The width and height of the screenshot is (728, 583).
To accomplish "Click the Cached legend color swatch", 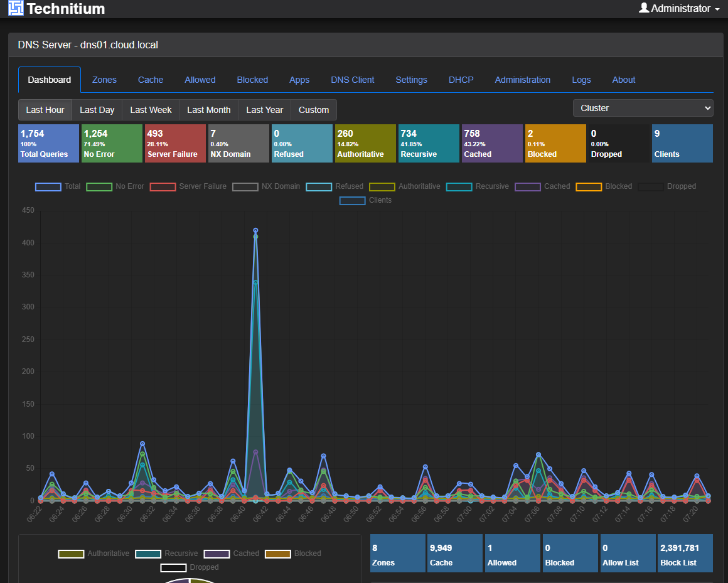I will [x=528, y=186].
